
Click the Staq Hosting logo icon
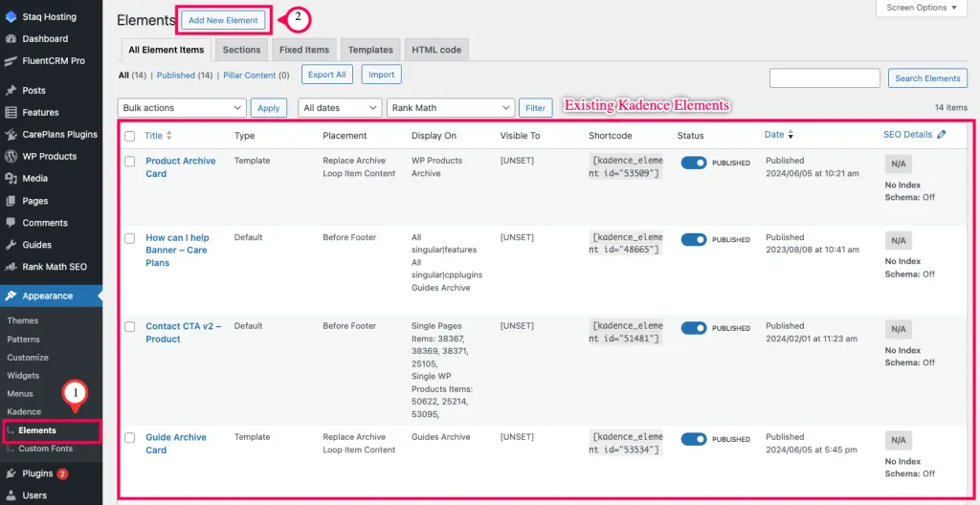11,17
